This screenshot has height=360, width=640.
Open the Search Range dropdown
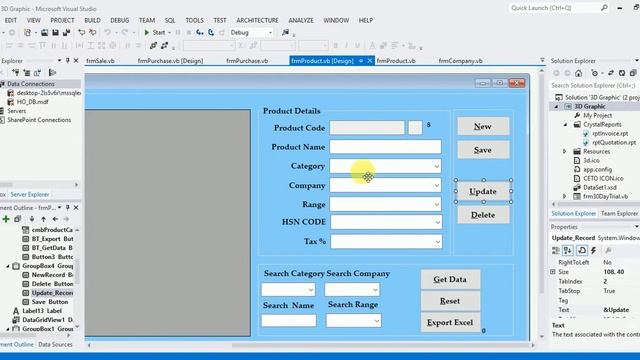376,321
